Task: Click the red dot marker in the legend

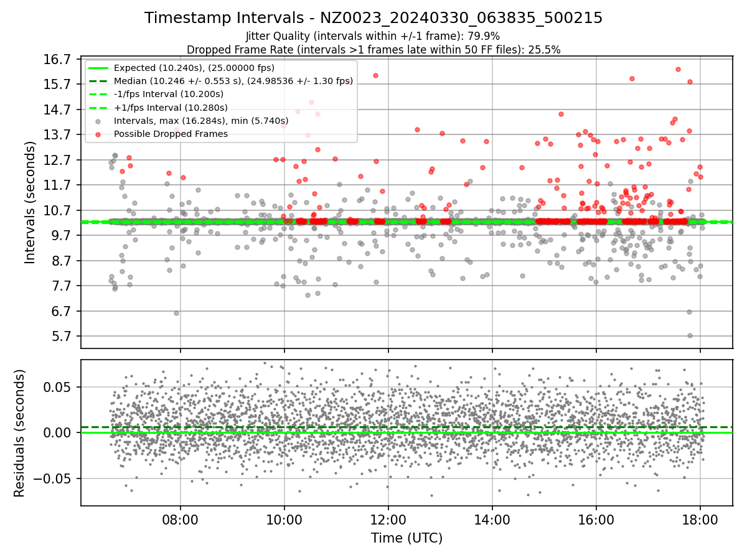Action: click(98, 134)
